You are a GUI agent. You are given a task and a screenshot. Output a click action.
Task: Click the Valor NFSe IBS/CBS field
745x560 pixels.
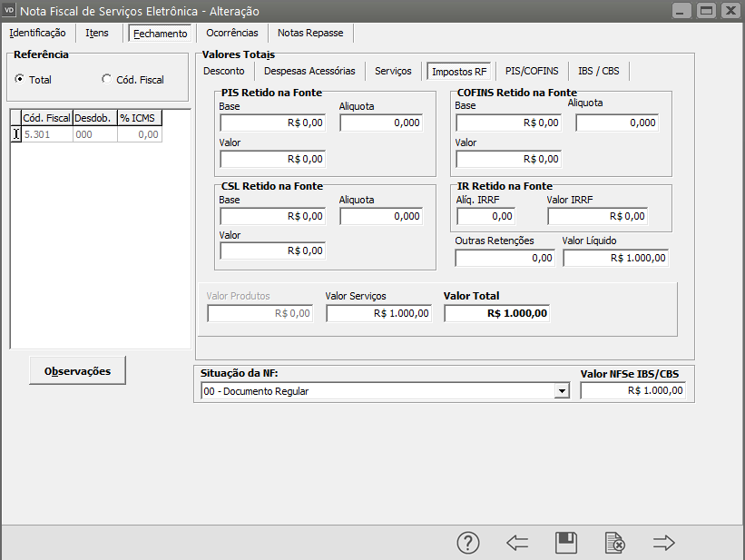coord(632,391)
